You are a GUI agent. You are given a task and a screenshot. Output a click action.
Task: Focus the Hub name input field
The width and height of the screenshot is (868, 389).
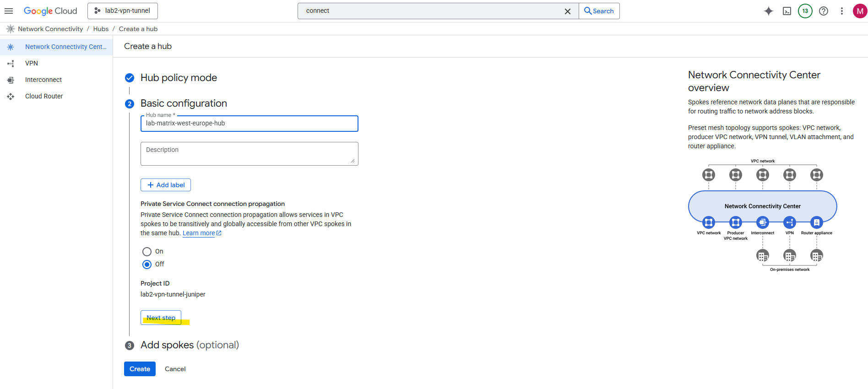tap(250, 124)
